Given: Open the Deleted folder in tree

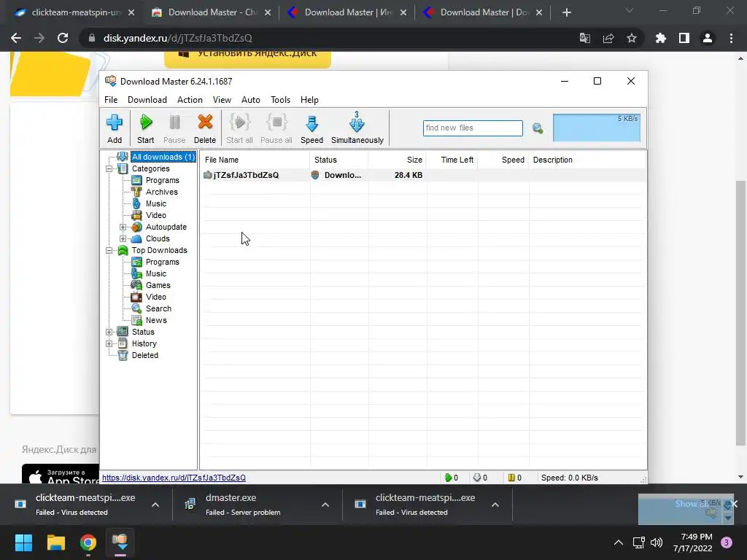Looking at the screenshot, I should point(145,355).
